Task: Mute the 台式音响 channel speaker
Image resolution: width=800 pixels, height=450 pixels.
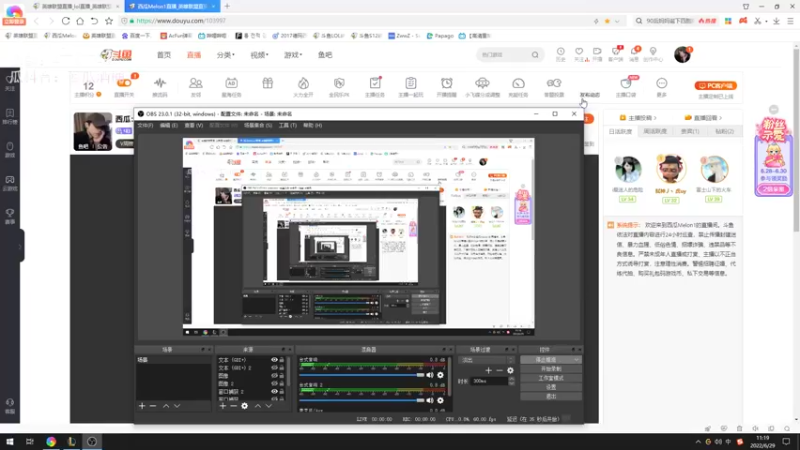Action: click(430, 375)
